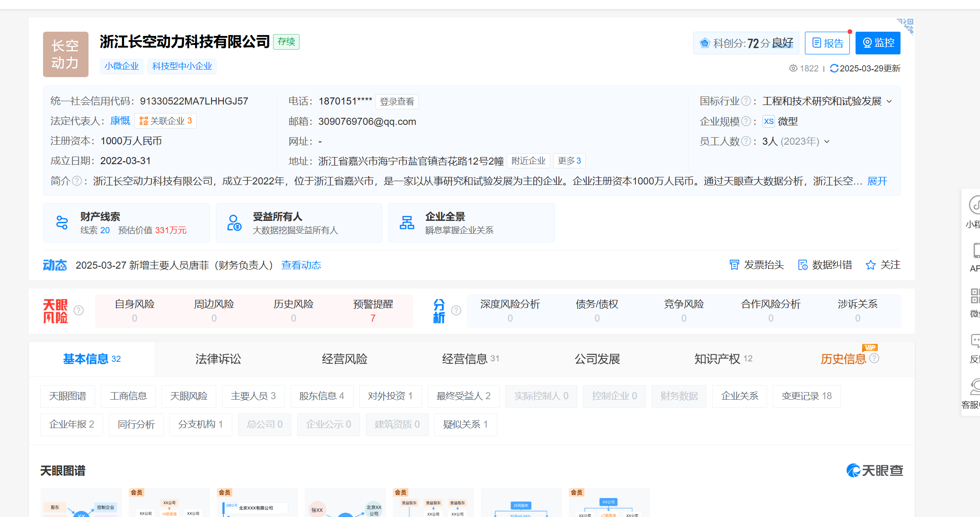The image size is (980, 517).
Task: Click the help icon beside 历史信息
Action: point(874,359)
